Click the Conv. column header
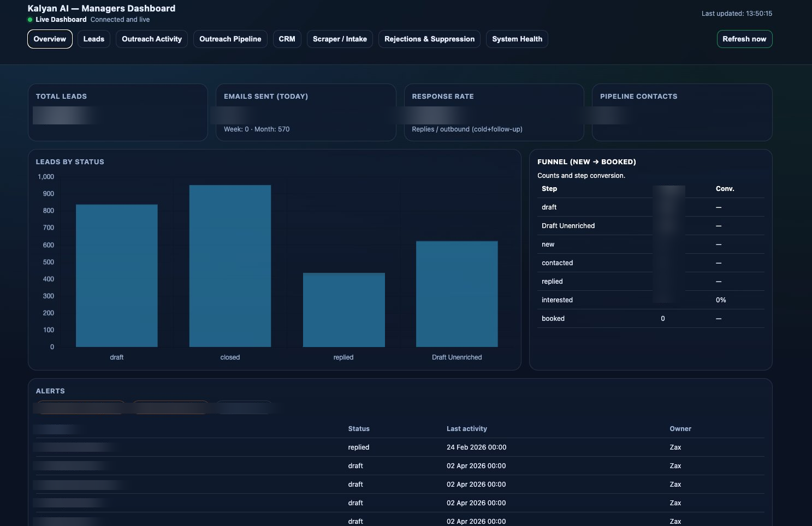Image resolution: width=812 pixels, height=526 pixels. [725, 189]
